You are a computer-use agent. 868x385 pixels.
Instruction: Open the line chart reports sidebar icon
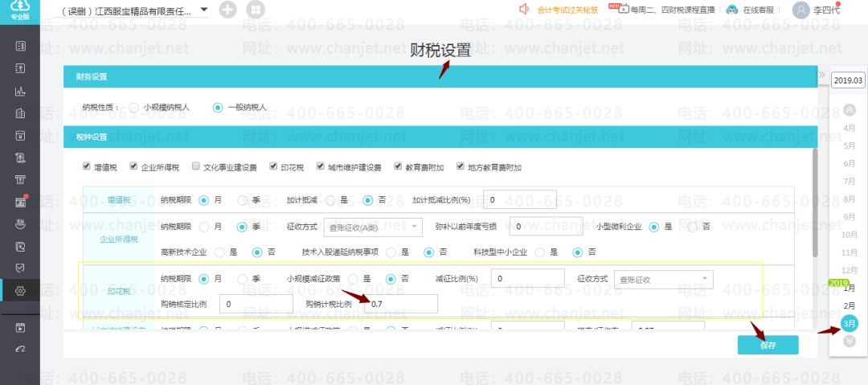pos(20,92)
